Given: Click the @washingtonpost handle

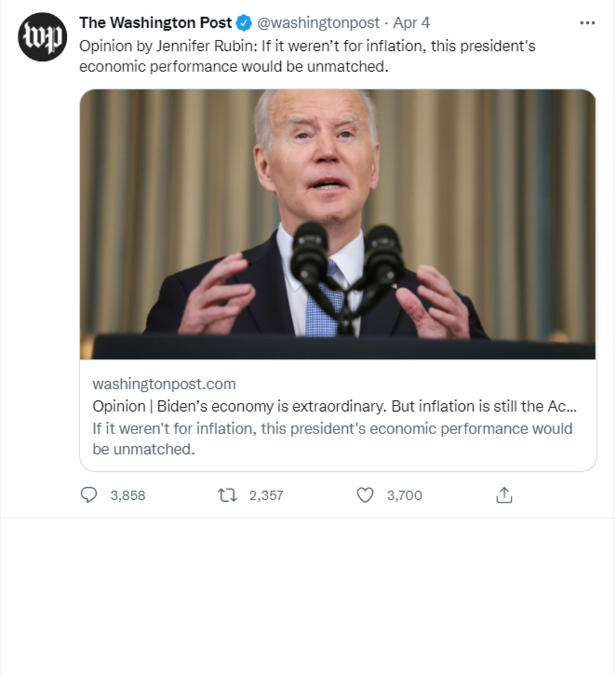Looking at the screenshot, I should pos(318,23).
